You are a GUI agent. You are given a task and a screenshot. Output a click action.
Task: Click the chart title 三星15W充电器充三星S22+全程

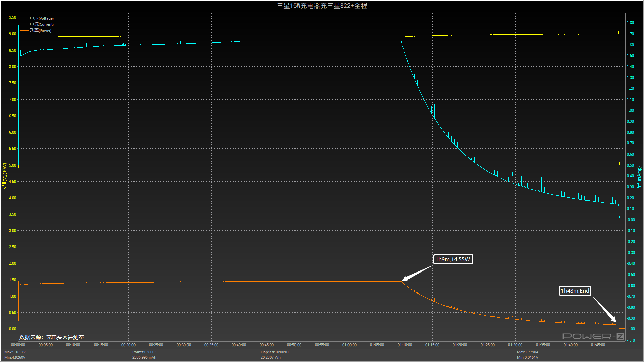click(322, 6)
